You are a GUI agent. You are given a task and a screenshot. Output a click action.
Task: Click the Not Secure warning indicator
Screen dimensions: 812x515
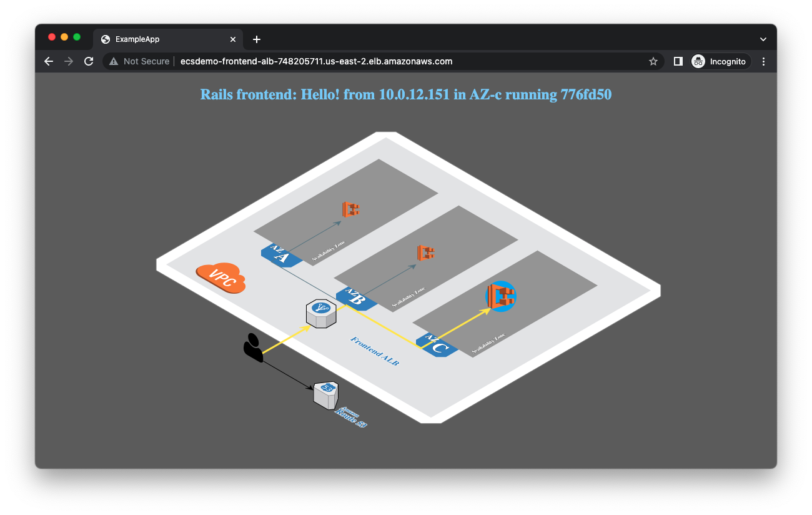(139, 61)
